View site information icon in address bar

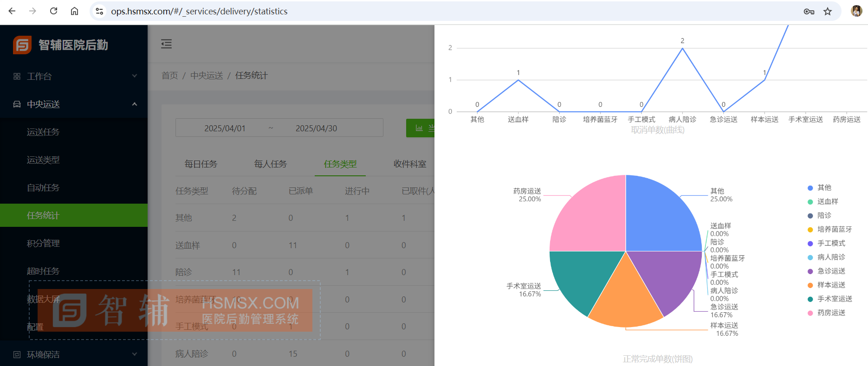(x=99, y=11)
